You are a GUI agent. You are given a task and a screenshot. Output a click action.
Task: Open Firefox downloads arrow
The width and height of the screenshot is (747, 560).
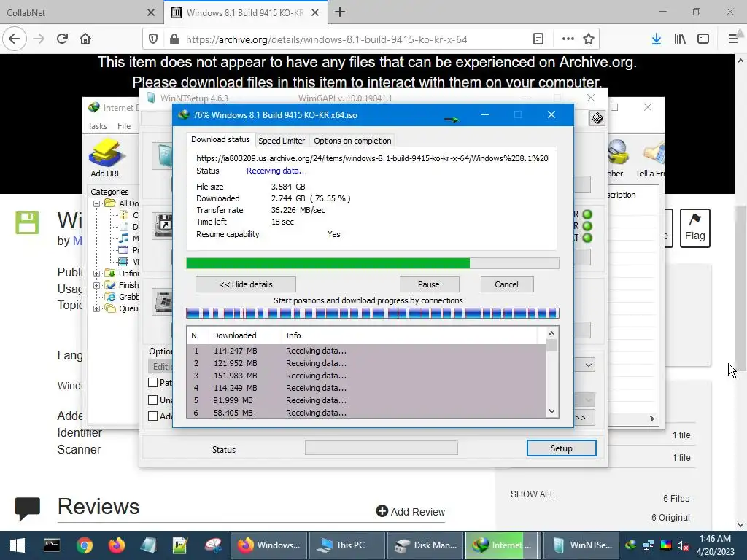click(656, 39)
